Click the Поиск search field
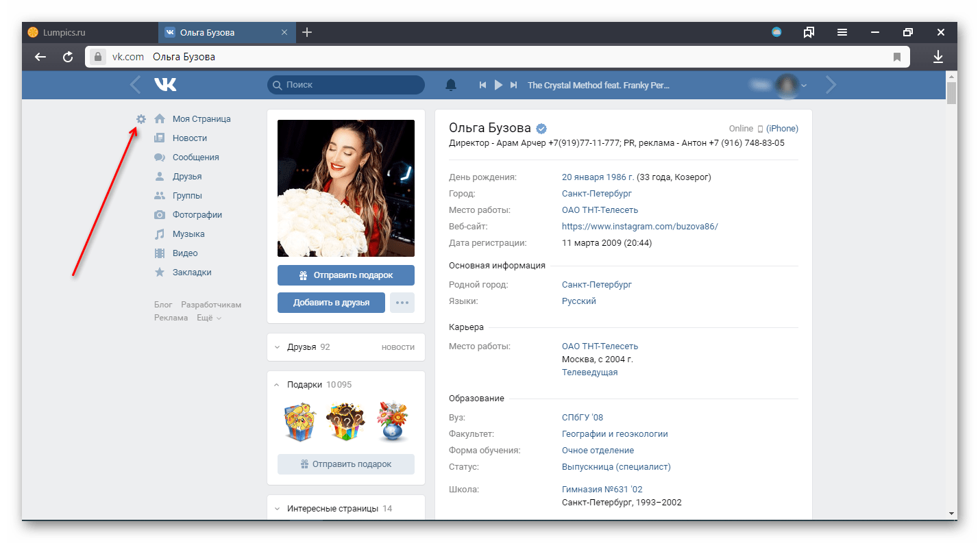This screenshot has height=543, width=980. pos(346,85)
